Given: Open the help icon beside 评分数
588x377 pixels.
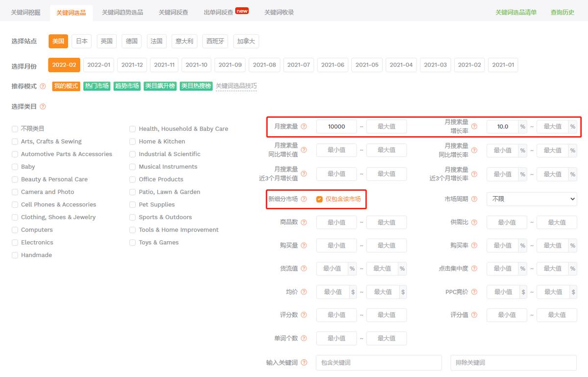Looking at the screenshot, I should pyautogui.click(x=304, y=315).
